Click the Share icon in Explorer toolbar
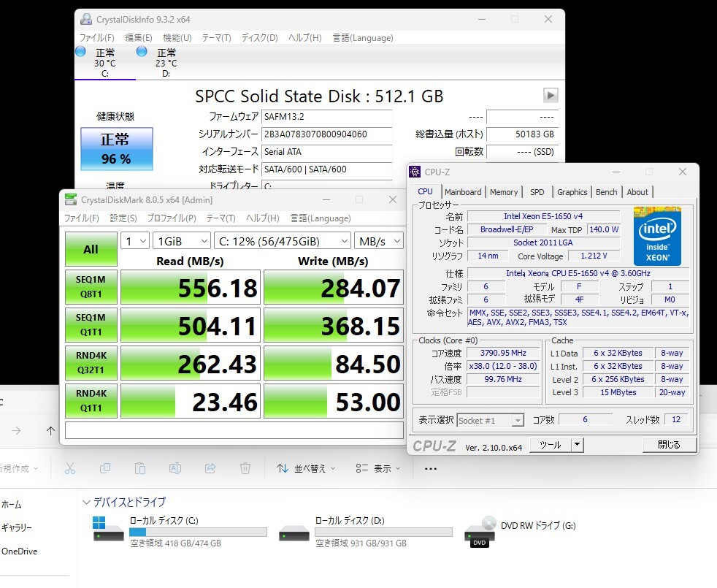Image resolution: width=717 pixels, height=588 pixels. 210,468
